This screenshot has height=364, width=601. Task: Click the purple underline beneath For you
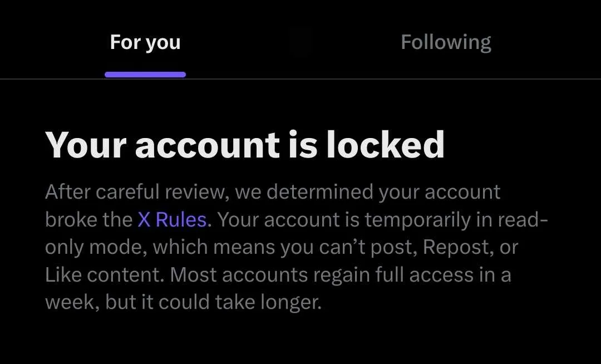[145, 75]
